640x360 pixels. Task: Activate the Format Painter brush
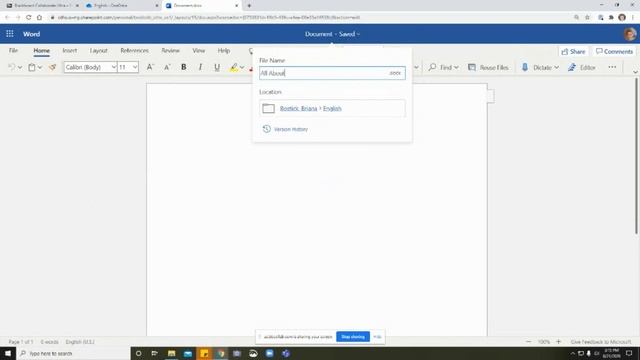coord(52,67)
